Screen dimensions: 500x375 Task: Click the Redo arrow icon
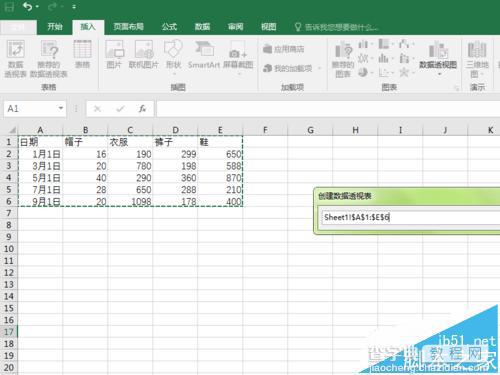point(53,7)
